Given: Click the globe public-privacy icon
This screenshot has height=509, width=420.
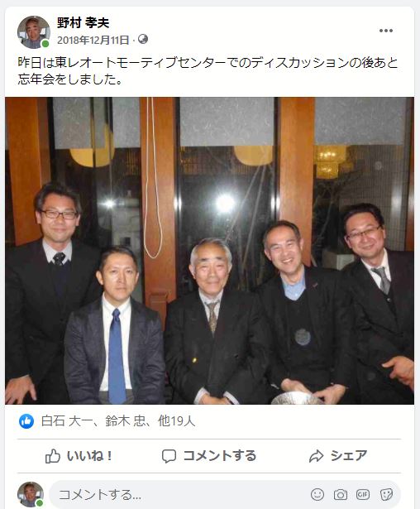Looking at the screenshot, I should 143,39.
